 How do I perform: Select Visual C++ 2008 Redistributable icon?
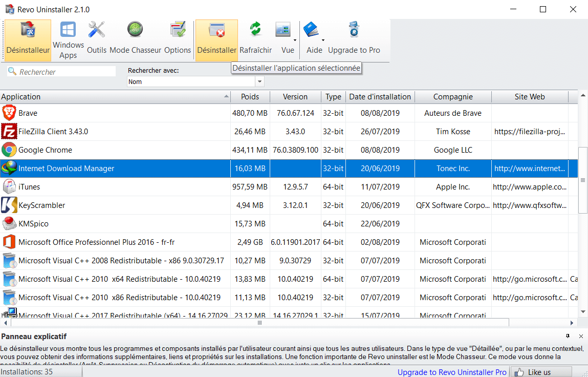pos(9,260)
